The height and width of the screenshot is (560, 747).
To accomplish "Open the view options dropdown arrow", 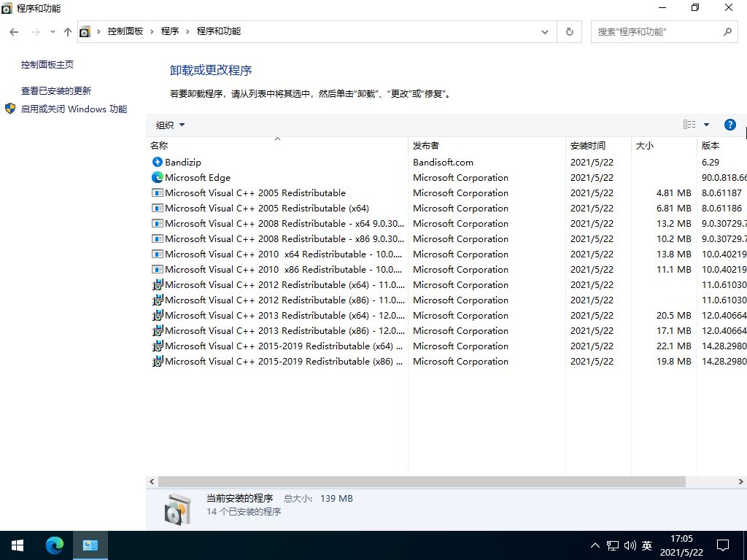I will [x=705, y=124].
